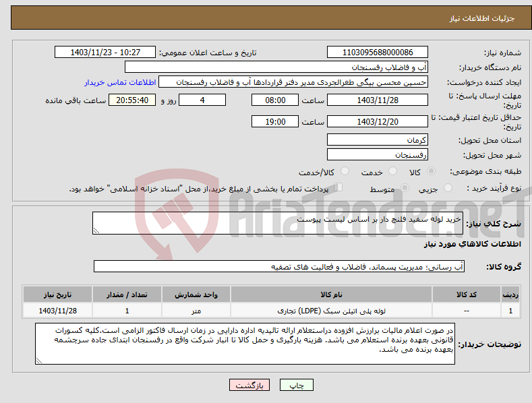Viewport: 532px width, 403px height.
Task: Click resize grip of the description textarea
Action: click(x=96, y=230)
